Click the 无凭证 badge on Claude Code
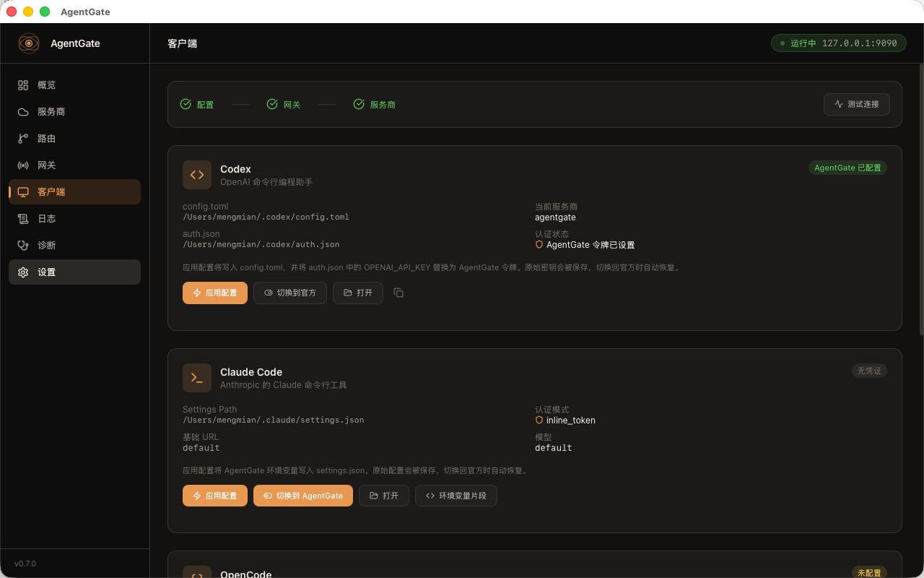The width and height of the screenshot is (924, 578). click(869, 371)
